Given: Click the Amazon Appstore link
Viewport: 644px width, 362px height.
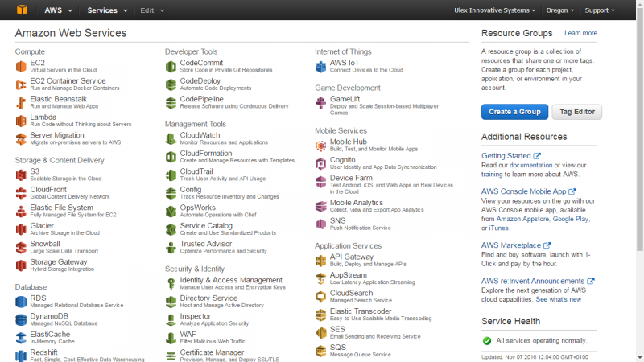Looking at the screenshot, I should click(522, 219).
